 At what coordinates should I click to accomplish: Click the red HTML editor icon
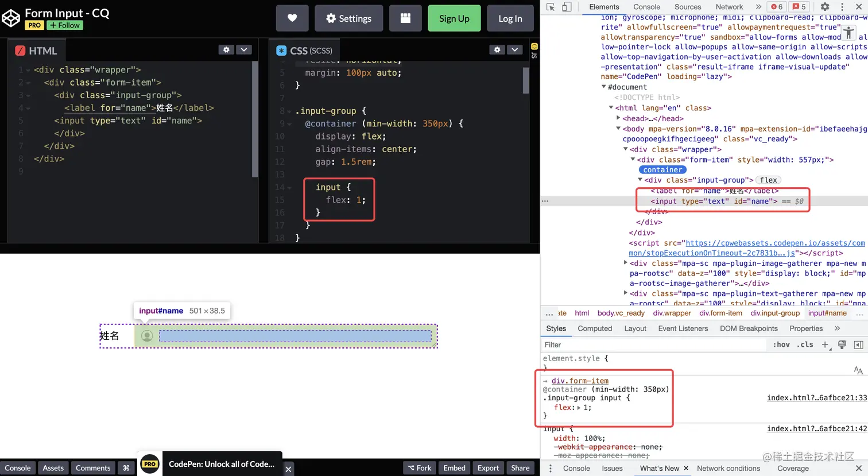coord(20,51)
